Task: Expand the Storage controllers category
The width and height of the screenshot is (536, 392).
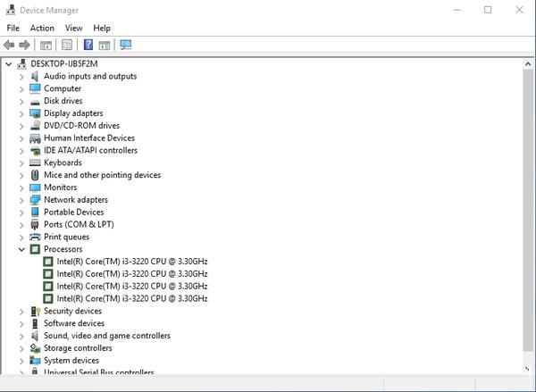Action: pos(21,348)
